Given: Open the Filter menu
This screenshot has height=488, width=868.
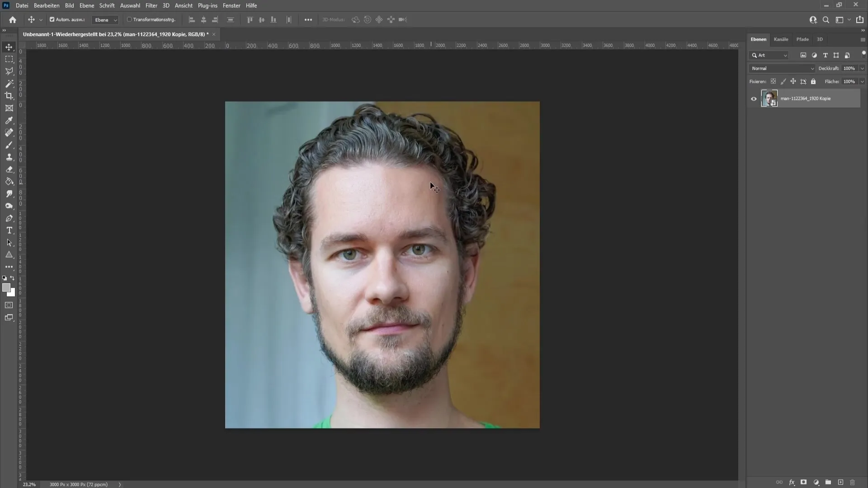Looking at the screenshot, I should pos(151,5).
